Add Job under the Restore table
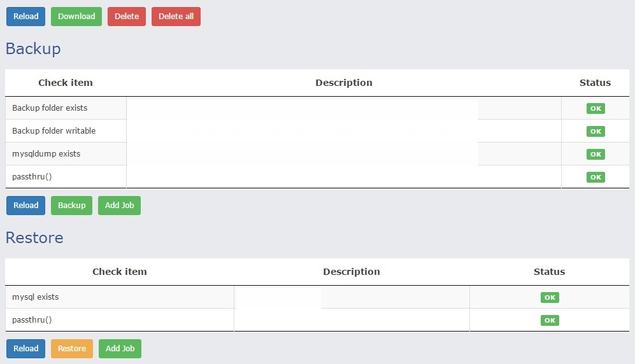635x364 pixels. tap(120, 349)
